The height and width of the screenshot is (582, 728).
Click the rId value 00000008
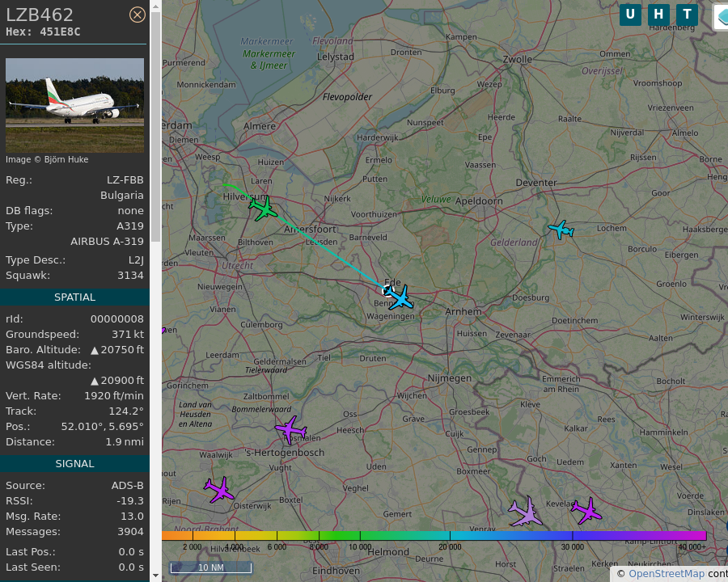click(x=117, y=318)
